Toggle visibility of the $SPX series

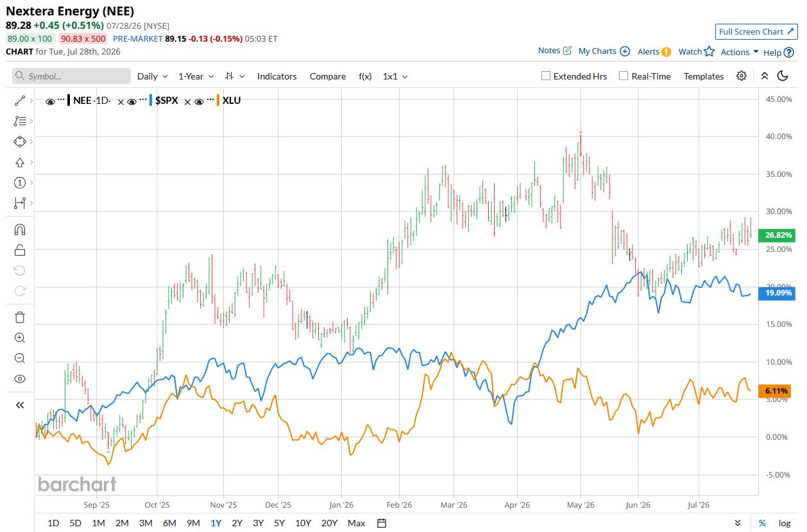(x=131, y=101)
